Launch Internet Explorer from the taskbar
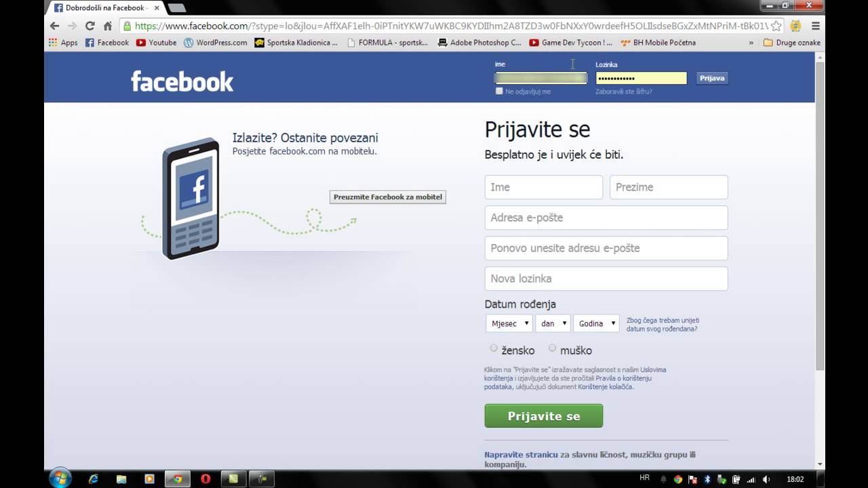 coord(94,479)
